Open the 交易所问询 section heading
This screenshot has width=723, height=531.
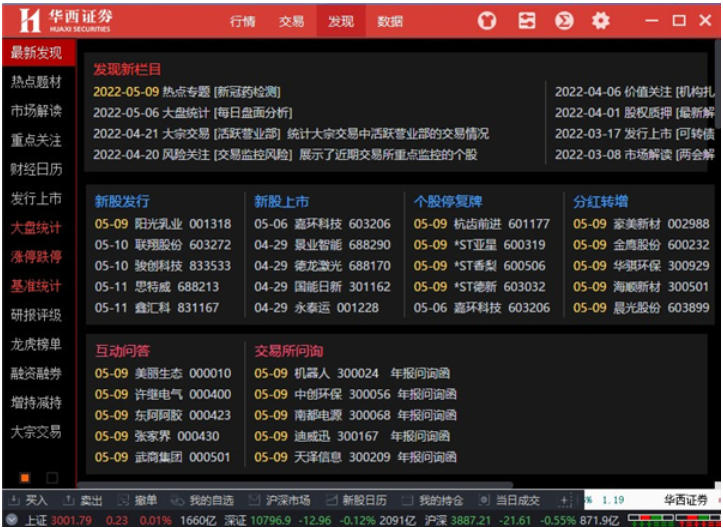[x=289, y=351]
